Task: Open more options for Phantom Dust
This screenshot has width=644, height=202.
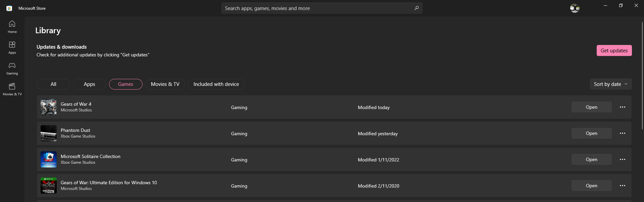Action: (622, 133)
